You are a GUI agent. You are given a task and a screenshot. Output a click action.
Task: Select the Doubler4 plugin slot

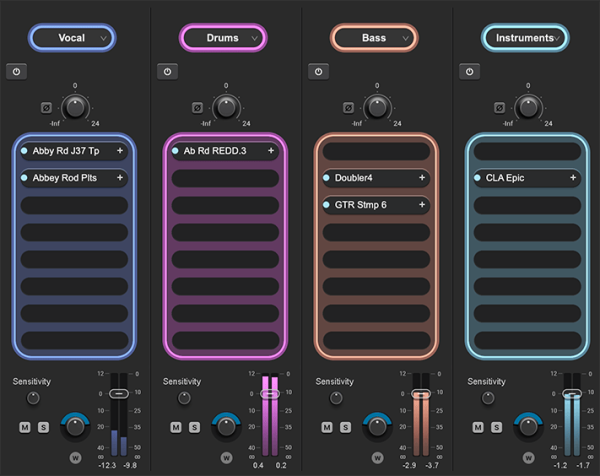(376, 178)
